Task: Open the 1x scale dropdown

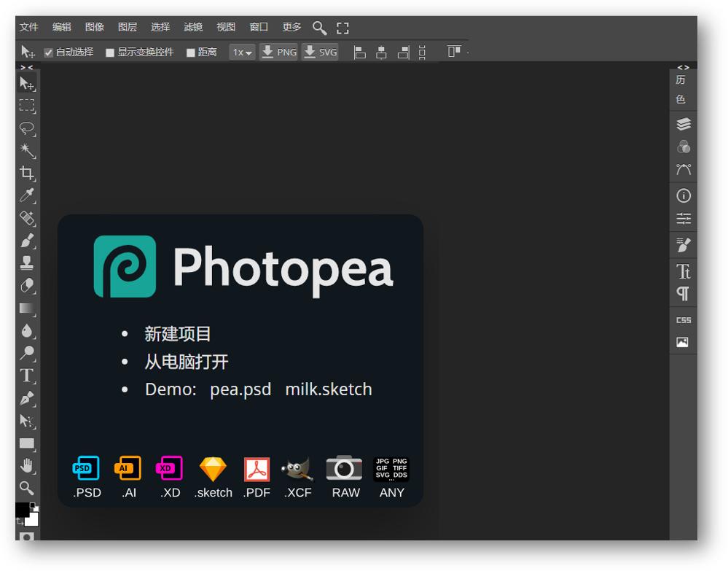Action: [242, 53]
